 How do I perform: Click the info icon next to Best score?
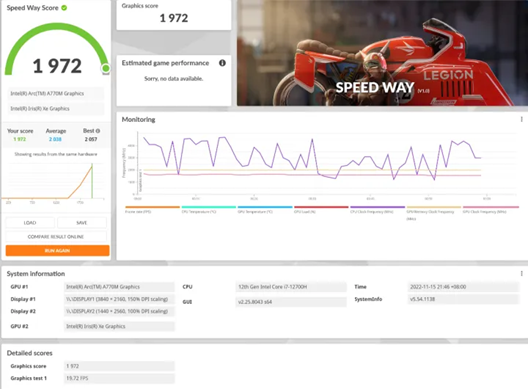click(x=98, y=131)
